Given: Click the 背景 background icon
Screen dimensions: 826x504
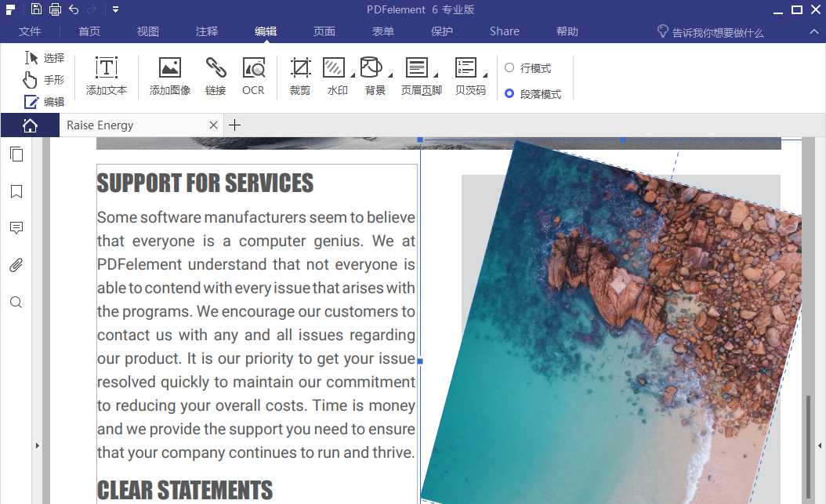Looking at the screenshot, I should pos(371,67).
